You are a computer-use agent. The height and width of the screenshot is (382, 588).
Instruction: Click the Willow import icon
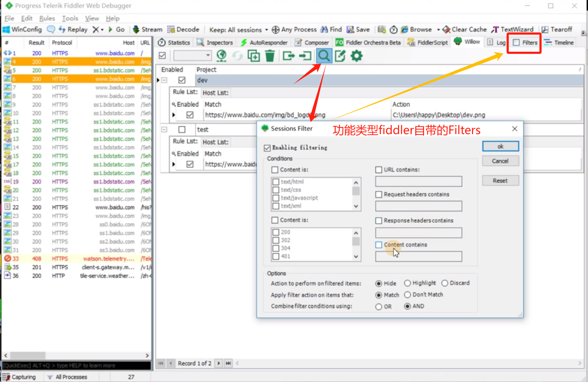[x=305, y=56]
